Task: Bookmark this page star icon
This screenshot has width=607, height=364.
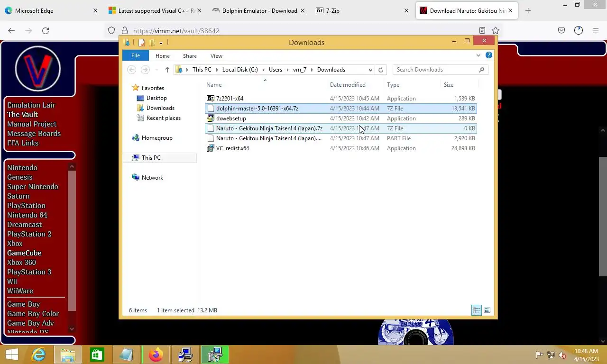Action: pyautogui.click(x=495, y=30)
